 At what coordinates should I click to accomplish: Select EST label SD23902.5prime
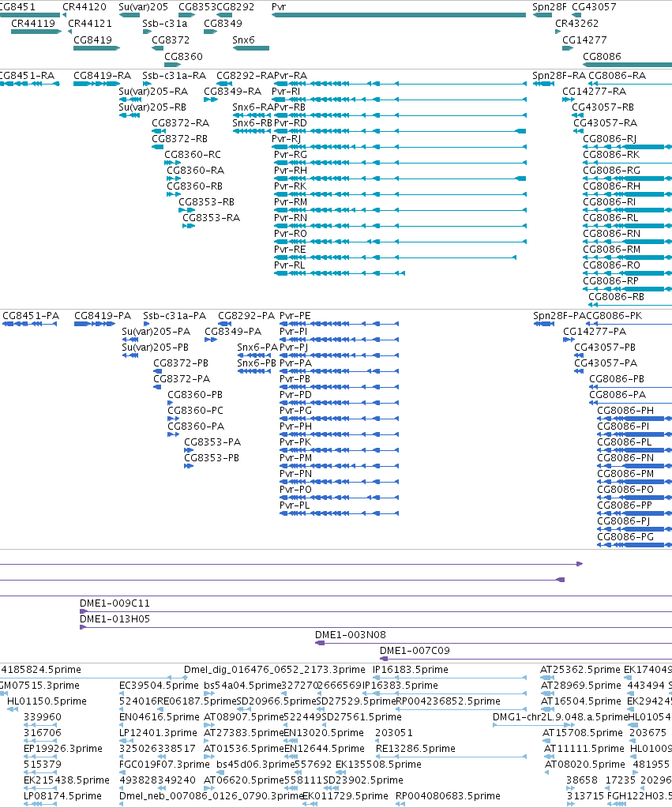pos(362,780)
